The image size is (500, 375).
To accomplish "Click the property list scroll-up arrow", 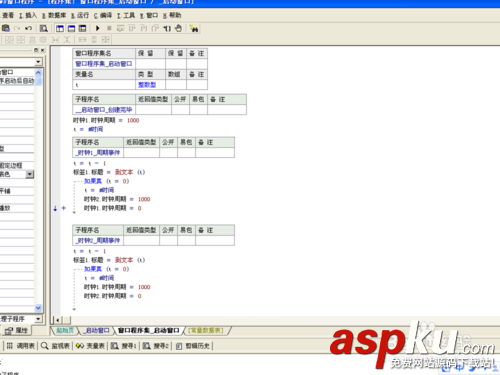I will pyautogui.click(x=38, y=72).
